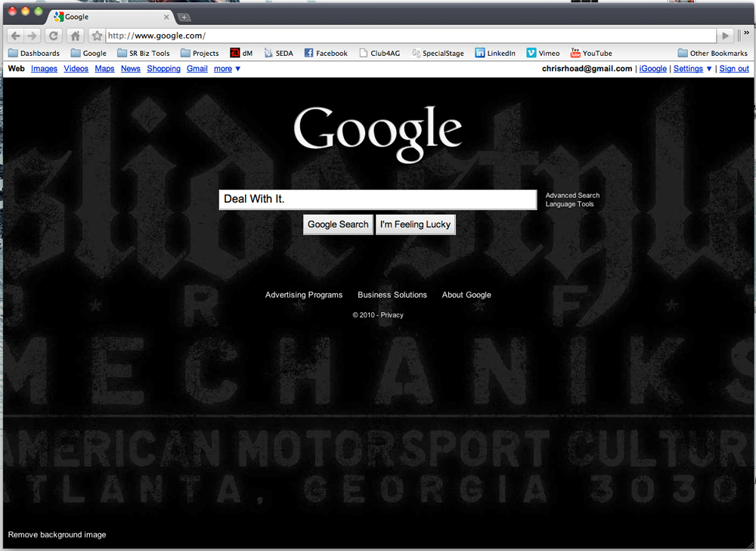Viewport: 756px width, 551px height.
Task: Open the Language Tools link
Action: [x=569, y=204]
